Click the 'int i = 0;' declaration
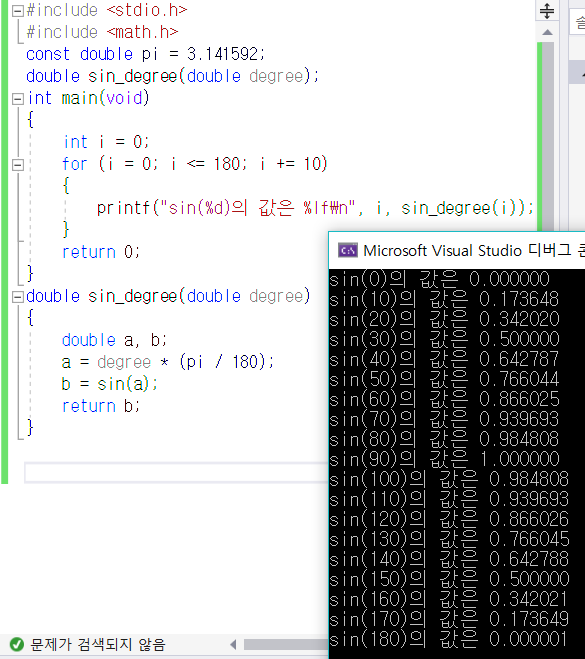585x659 pixels. tap(106, 142)
